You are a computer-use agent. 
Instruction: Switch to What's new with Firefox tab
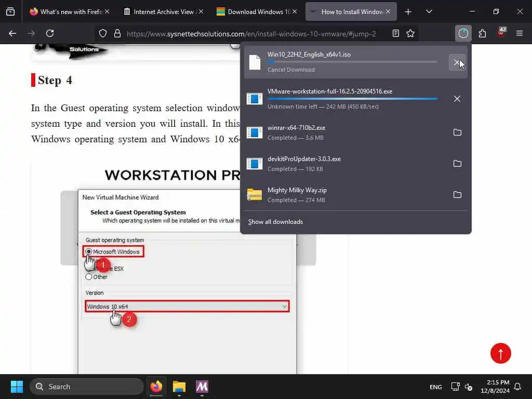[70, 12]
